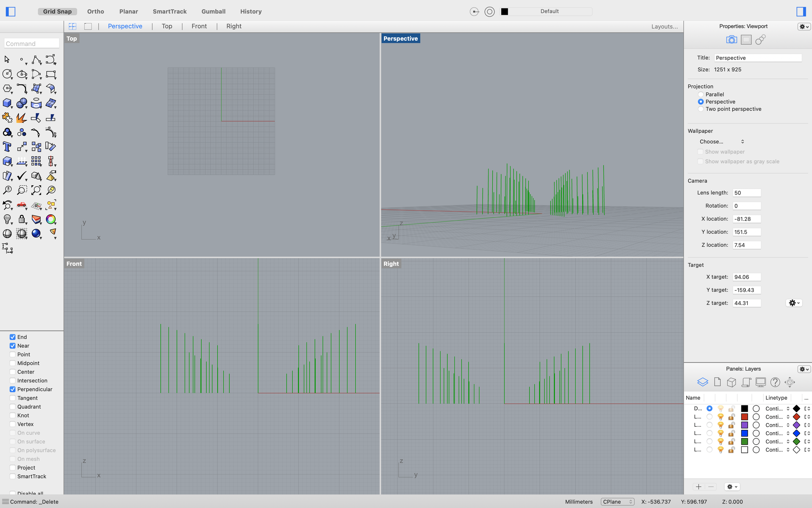Open Properties panel gear menu
Screen dimensions: 812x508
pos(804,26)
